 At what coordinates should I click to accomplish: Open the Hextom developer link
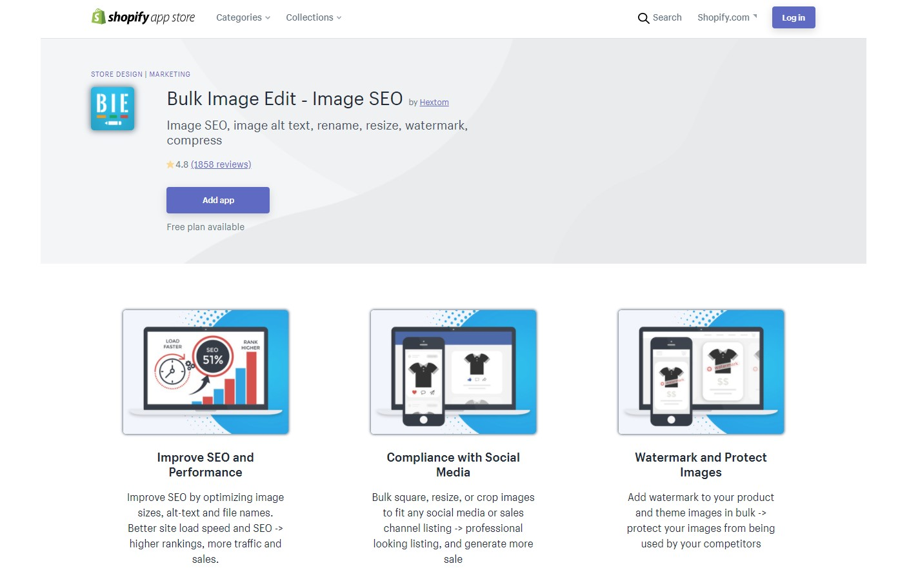coord(434,102)
